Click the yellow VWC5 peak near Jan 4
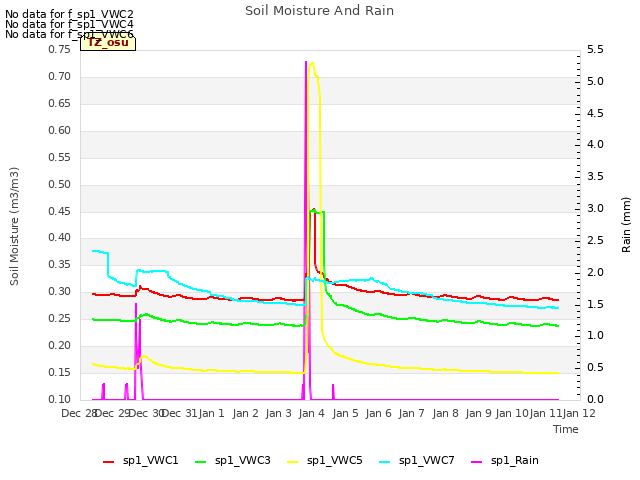This screenshot has height=480, width=640. click(312, 64)
